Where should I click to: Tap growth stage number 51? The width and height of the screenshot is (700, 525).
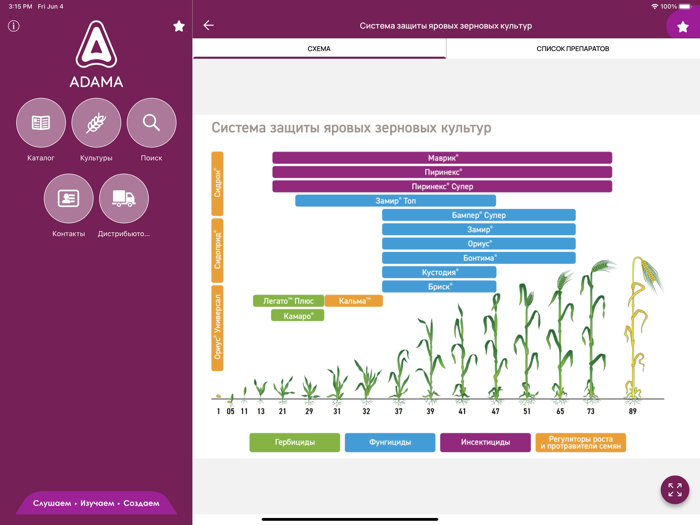point(527,411)
